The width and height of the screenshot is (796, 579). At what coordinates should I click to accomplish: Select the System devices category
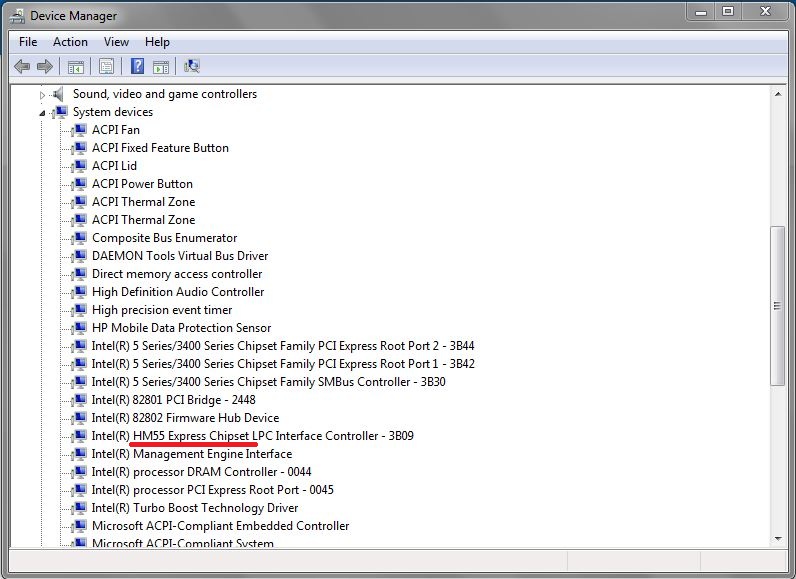click(113, 112)
